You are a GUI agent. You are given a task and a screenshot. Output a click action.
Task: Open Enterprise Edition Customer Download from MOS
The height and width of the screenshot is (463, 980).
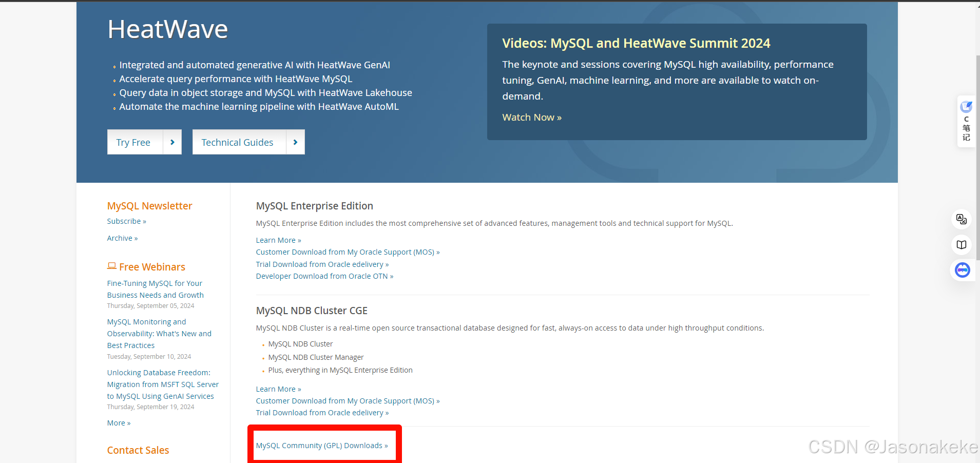coord(348,252)
